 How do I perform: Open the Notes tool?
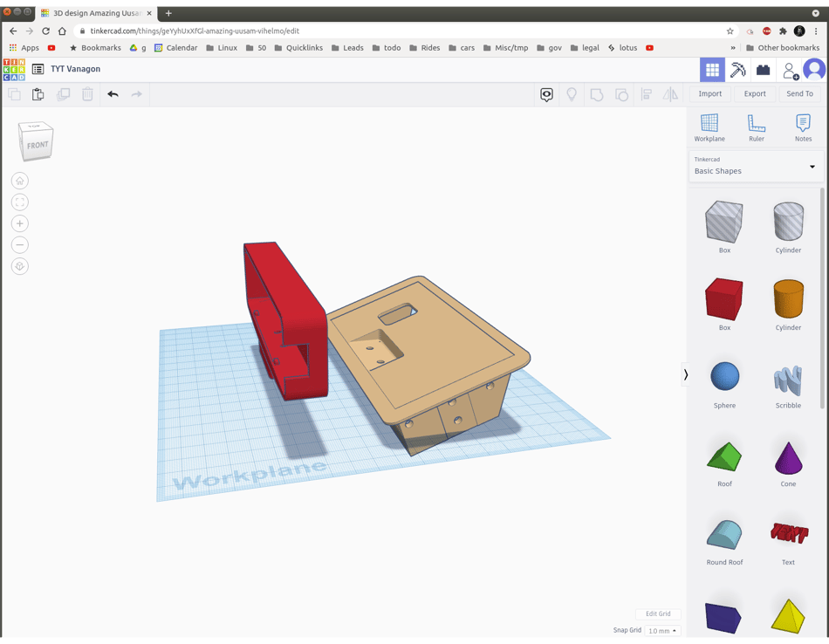(x=803, y=127)
